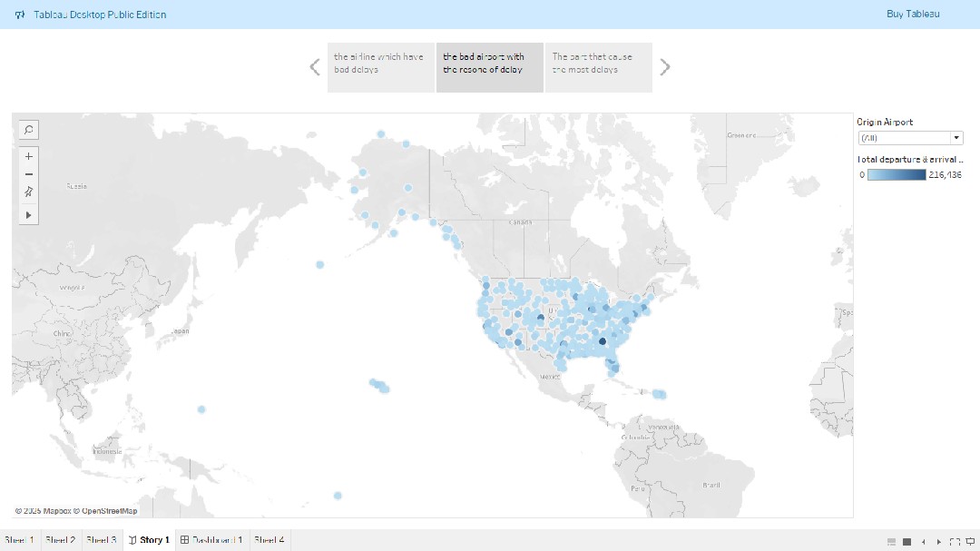Screen dimensions: 980x551
Task: Select 'the airline which have bad delays' story point
Action: [380, 67]
